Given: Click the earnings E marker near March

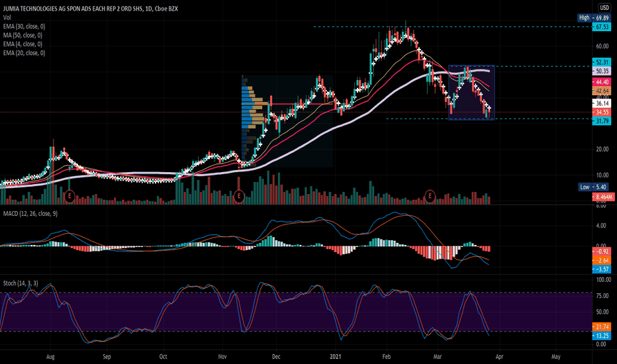Looking at the screenshot, I should point(430,196).
